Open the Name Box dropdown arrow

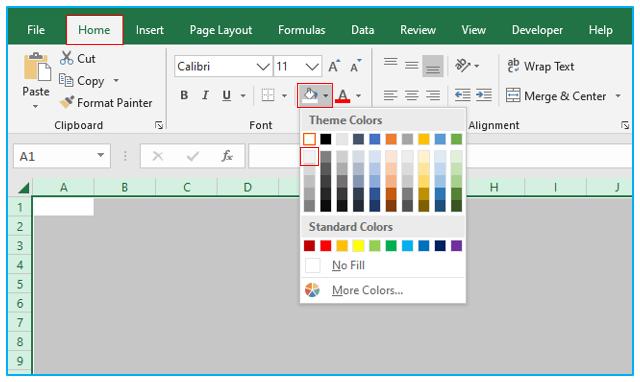[100, 155]
